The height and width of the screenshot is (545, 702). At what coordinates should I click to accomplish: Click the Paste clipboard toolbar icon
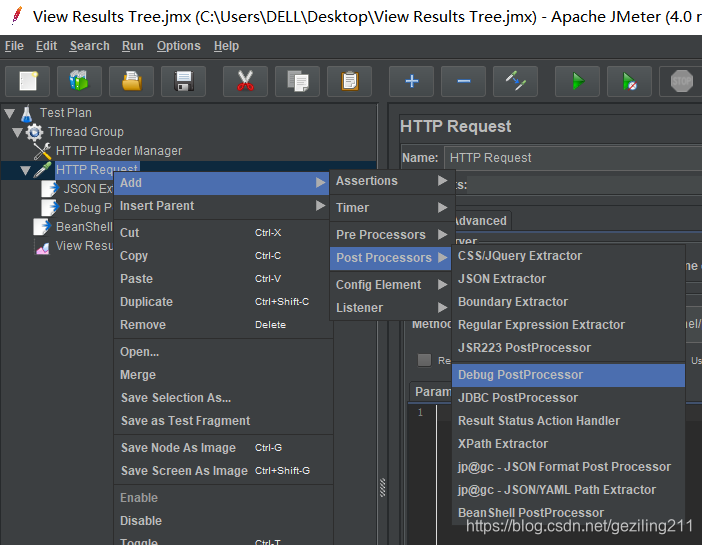[349, 82]
